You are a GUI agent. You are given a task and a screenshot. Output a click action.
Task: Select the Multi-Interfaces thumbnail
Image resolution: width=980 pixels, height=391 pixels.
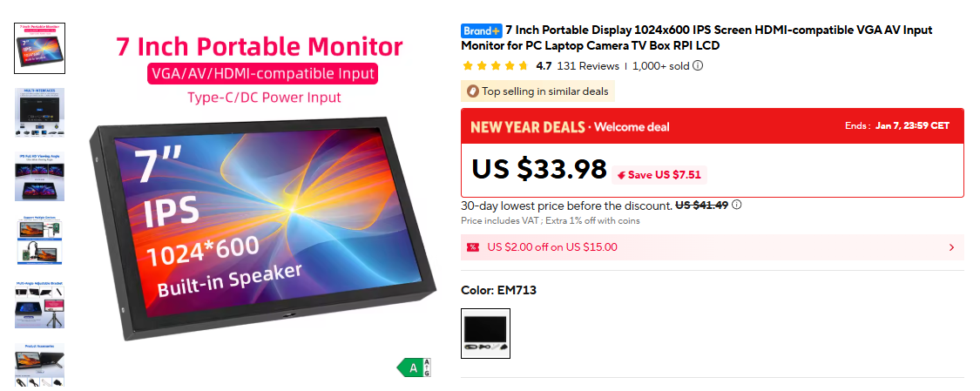click(39, 112)
